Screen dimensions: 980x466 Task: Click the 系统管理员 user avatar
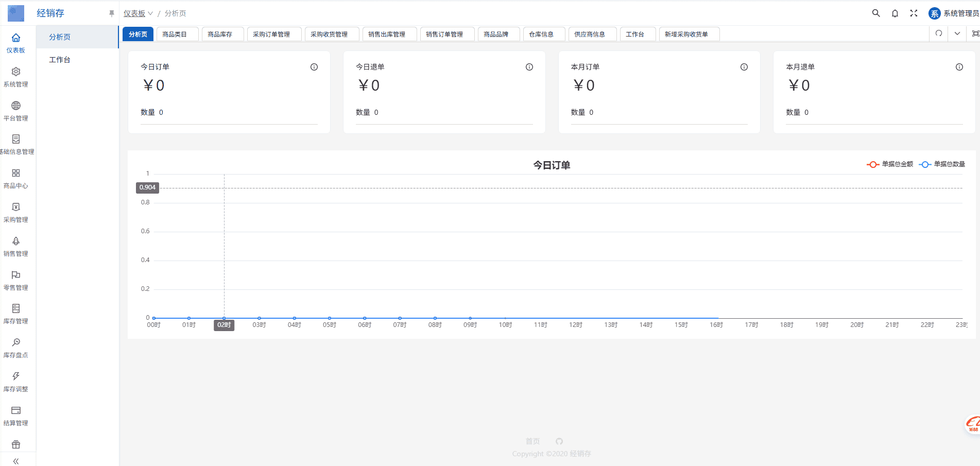click(x=934, y=13)
